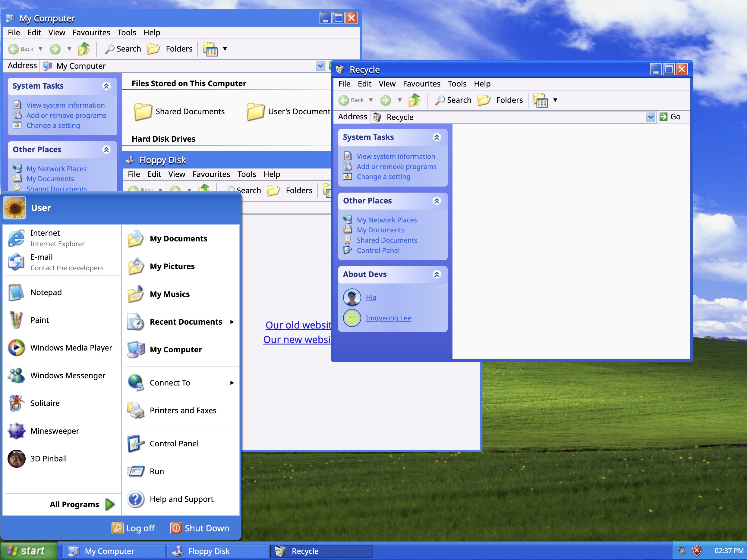747x560 pixels.
Task: Collapse Other Places in My Computer window
Action: (106, 149)
